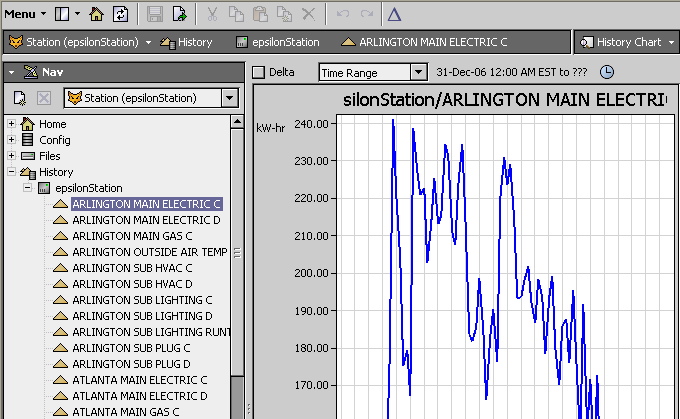This screenshot has height=419, width=680.
Task: Click the Home toolbar icon
Action: pyautogui.click(x=97, y=14)
